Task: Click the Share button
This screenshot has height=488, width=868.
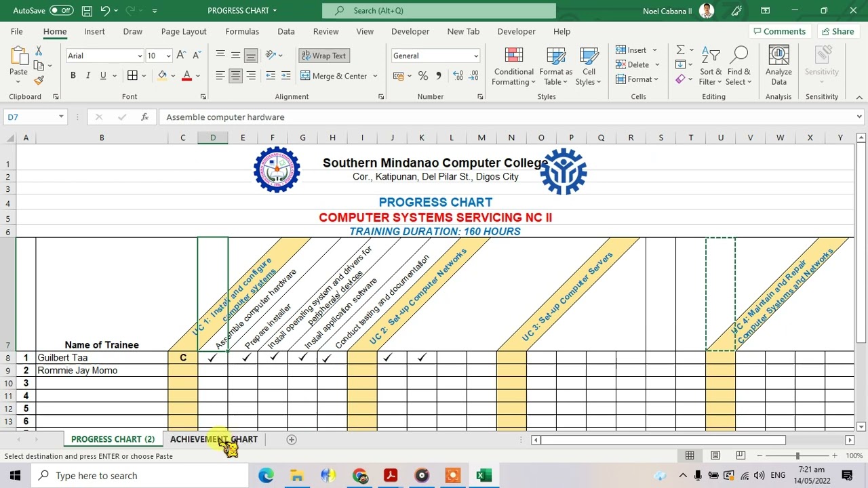Action: pos(837,31)
